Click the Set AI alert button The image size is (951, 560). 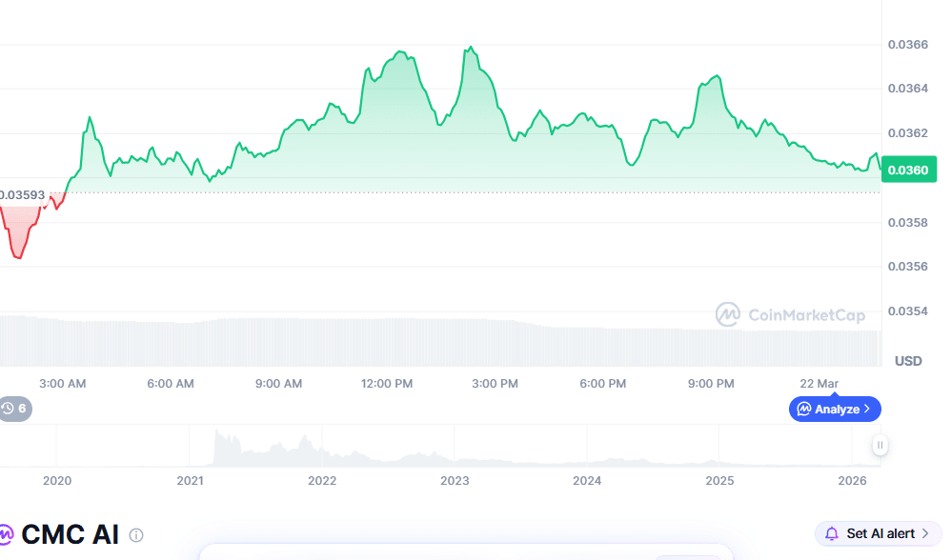click(x=877, y=533)
